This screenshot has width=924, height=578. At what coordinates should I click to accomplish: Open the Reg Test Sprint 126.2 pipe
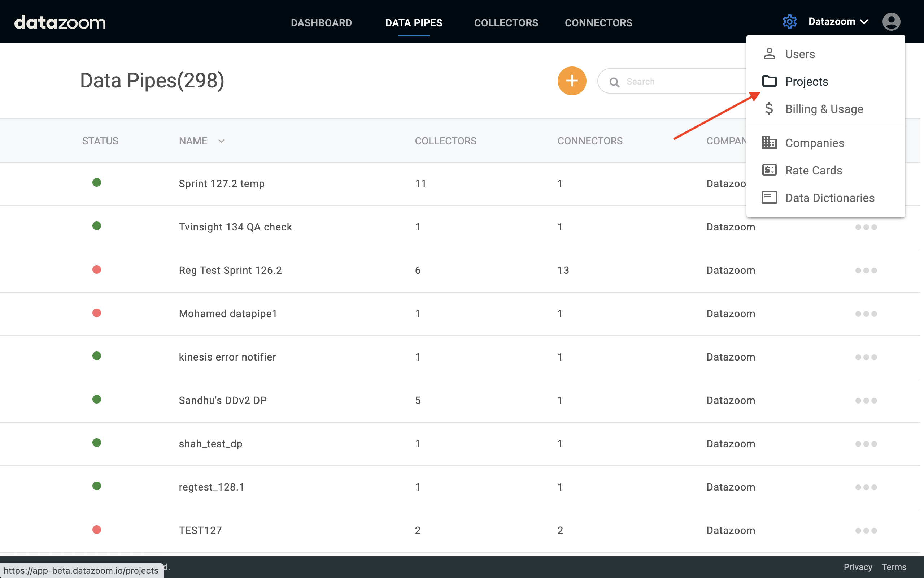click(x=230, y=270)
